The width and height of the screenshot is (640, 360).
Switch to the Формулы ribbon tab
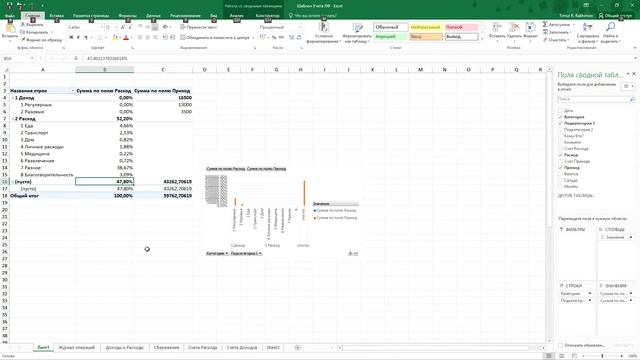click(127, 16)
